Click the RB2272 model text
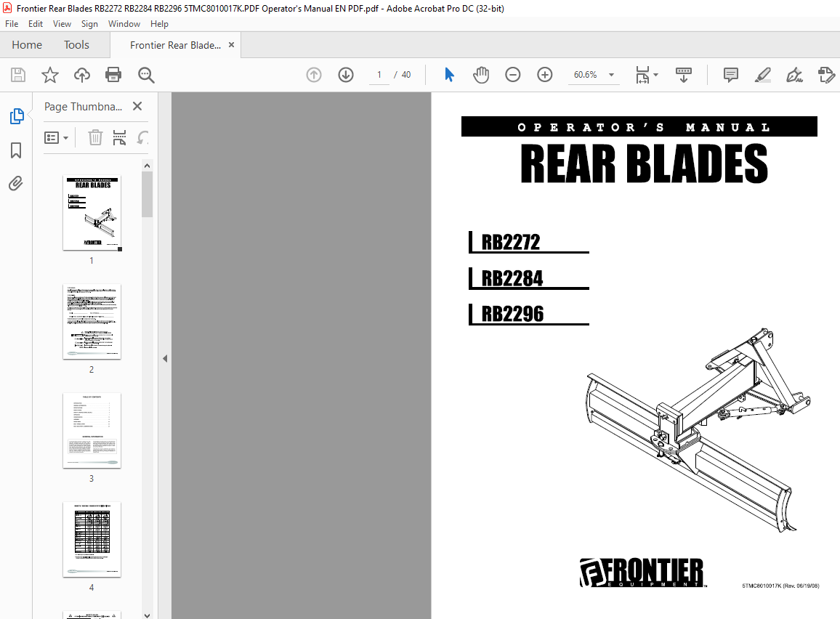 [x=511, y=242]
